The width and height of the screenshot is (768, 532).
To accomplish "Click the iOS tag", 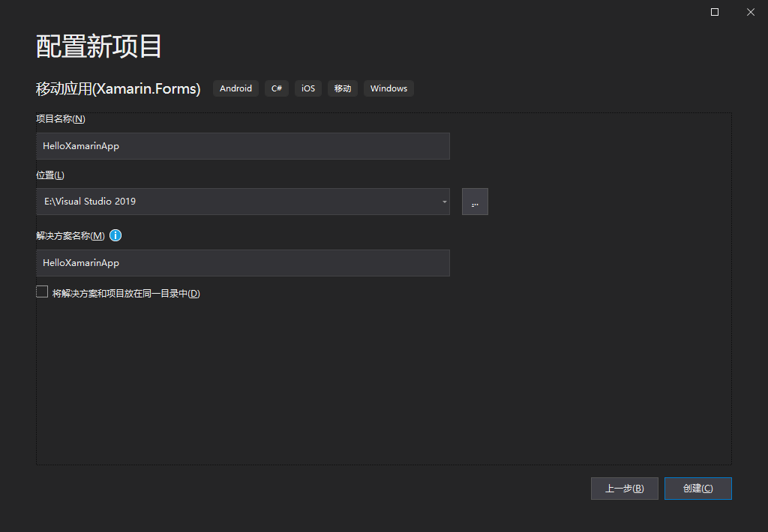I will [x=308, y=88].
